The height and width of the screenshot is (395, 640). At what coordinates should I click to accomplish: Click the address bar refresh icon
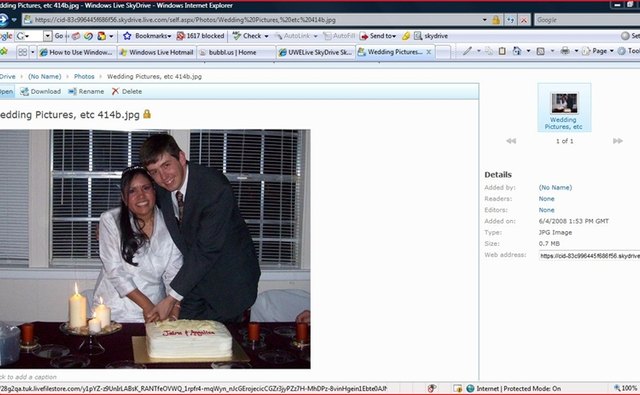pos(510,20)
